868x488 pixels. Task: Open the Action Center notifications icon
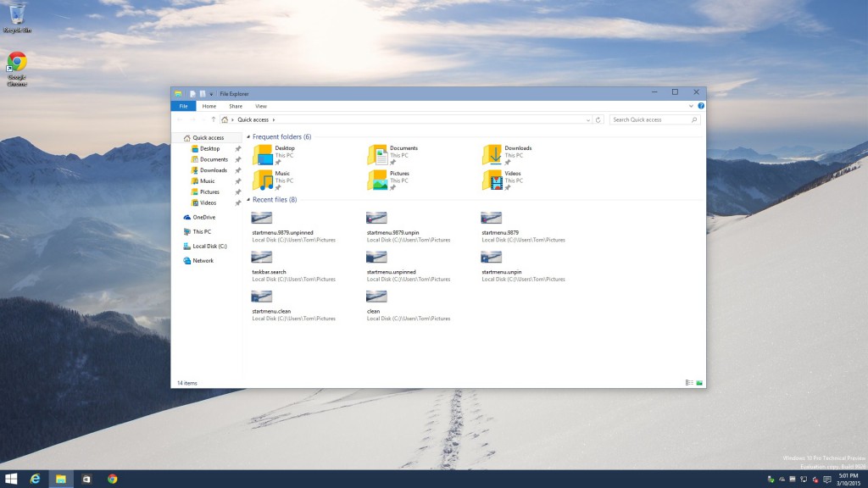(827, 480)
